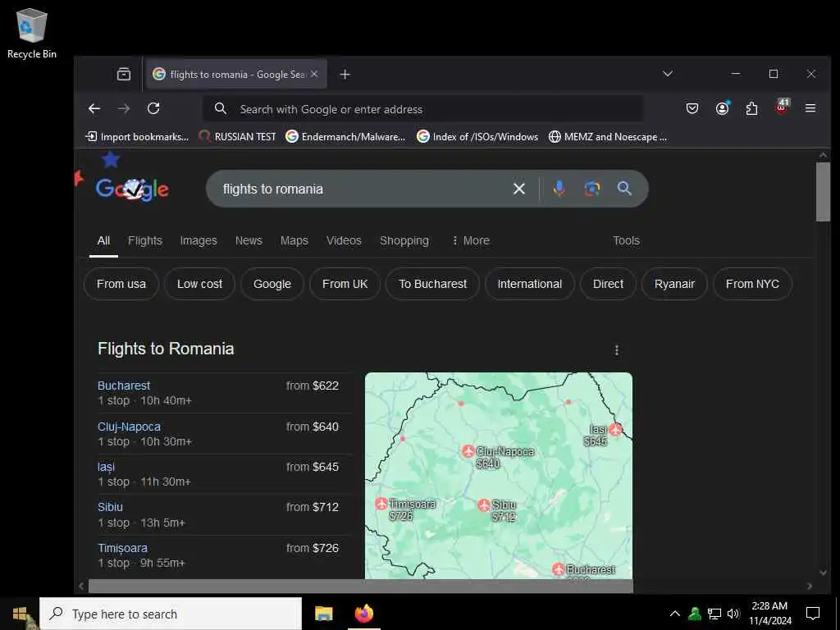Apply the From UK filter chip
Screen dimensions: 840x630
coord(345,284)
